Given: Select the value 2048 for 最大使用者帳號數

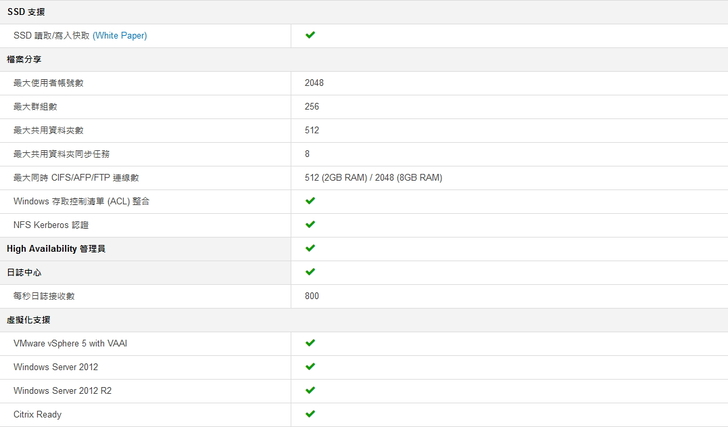Looking at the screenshot, I should pyautogui.click(x=314, y=83).
